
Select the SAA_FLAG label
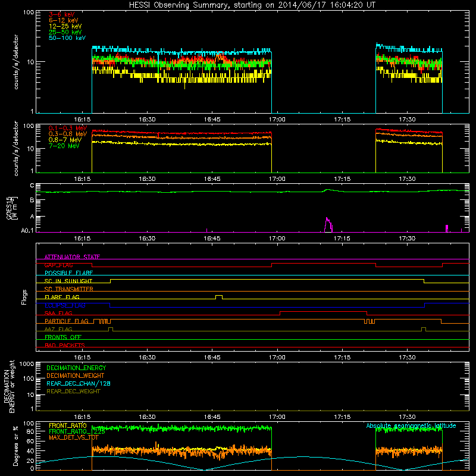(58, 313)
